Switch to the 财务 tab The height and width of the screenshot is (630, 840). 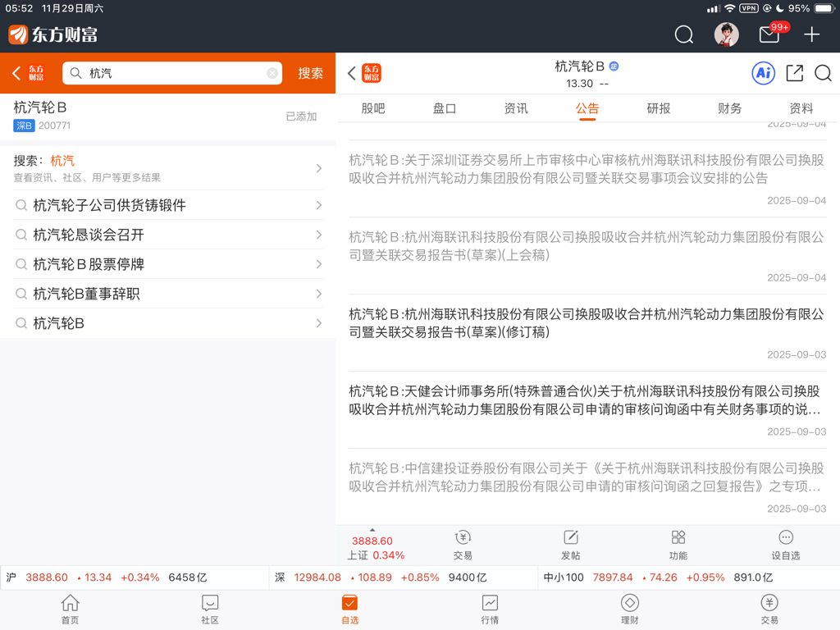[729, 109]
